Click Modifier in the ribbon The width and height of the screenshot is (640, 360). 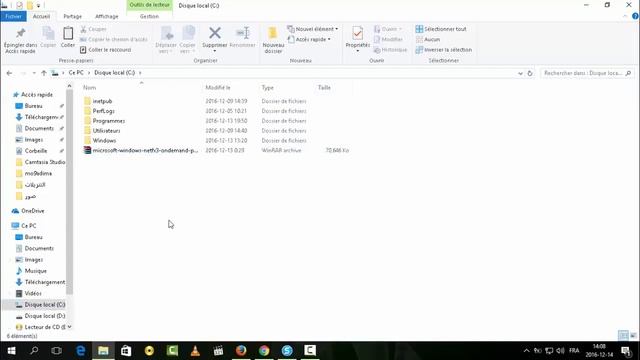pyautogui.click(x=388, y=39)
